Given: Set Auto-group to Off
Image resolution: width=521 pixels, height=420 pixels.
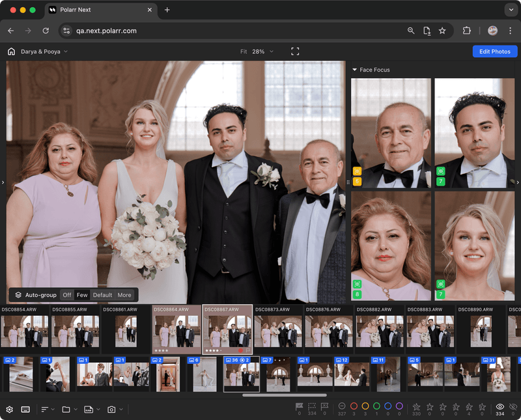Looking at the screenshot, I should [66, 294].
